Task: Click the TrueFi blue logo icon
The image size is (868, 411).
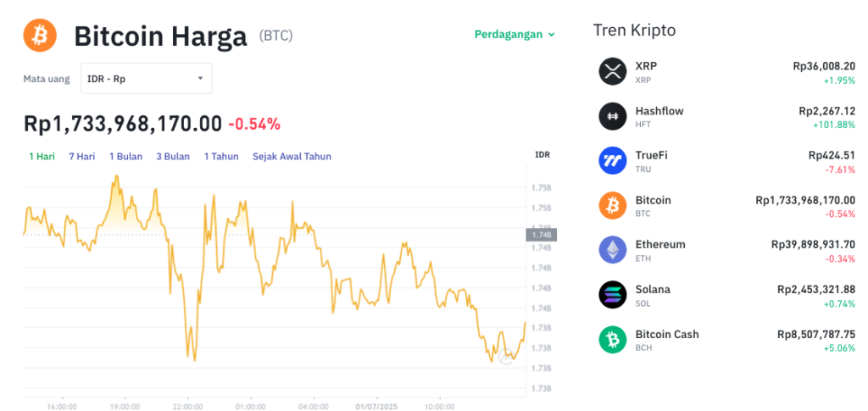Action: (613, 161)
